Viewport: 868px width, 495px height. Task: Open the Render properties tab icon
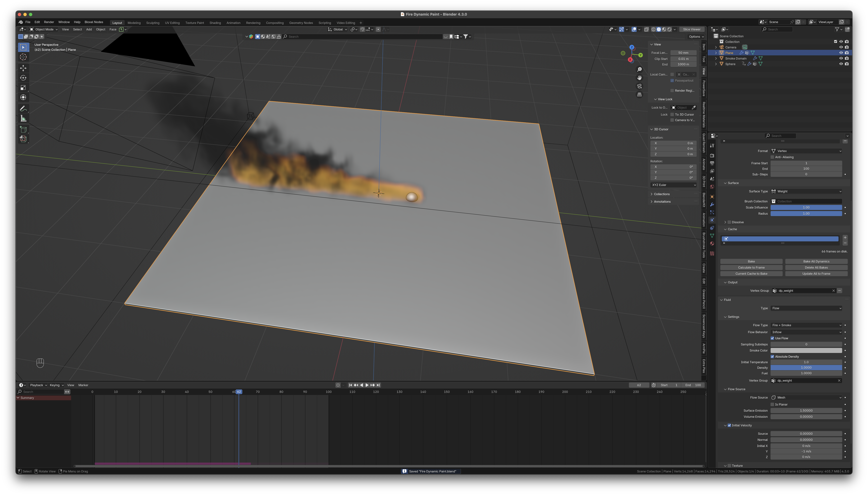[x=712, y=156]
